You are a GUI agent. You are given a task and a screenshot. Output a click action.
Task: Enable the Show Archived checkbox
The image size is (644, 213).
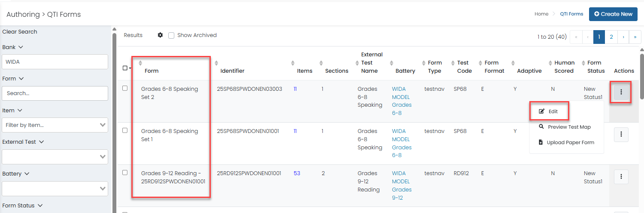(x=171, y=36)
